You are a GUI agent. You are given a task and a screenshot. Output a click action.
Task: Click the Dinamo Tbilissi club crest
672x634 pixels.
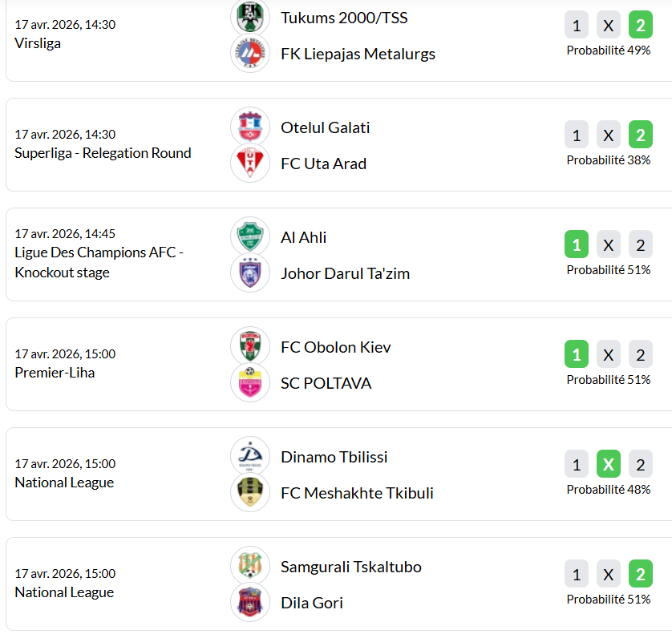250,456
